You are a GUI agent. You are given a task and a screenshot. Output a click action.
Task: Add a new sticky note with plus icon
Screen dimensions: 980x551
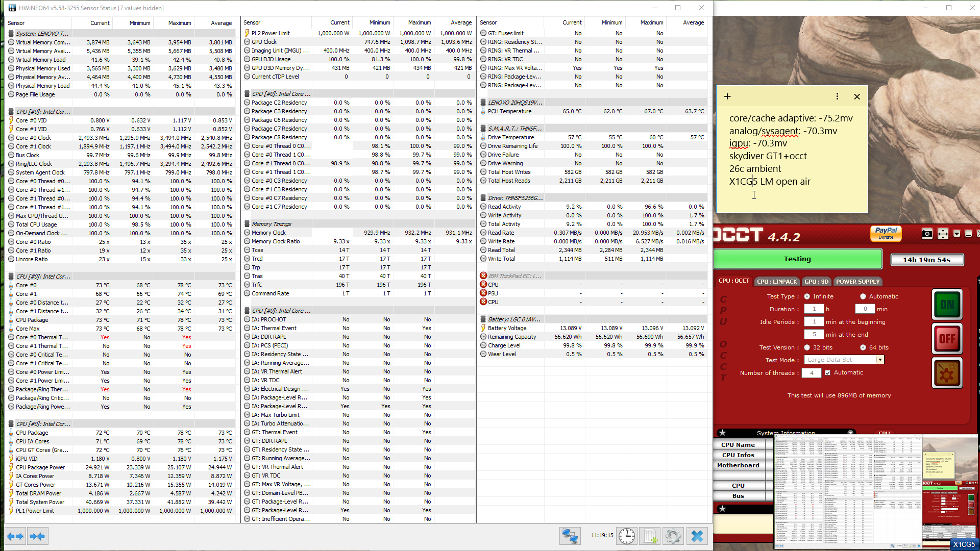point(727,96)
